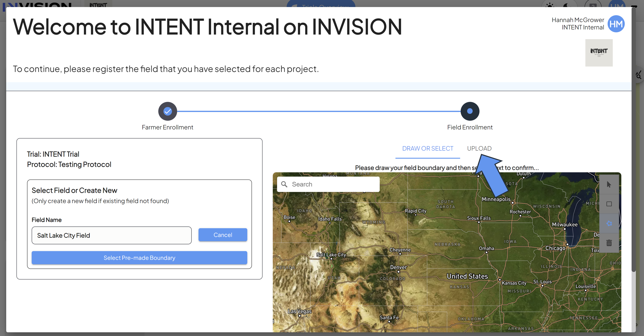This screenshot has width=644, height=336.
Task: Click the Field Name input field
Action: [x=111, y=235]
